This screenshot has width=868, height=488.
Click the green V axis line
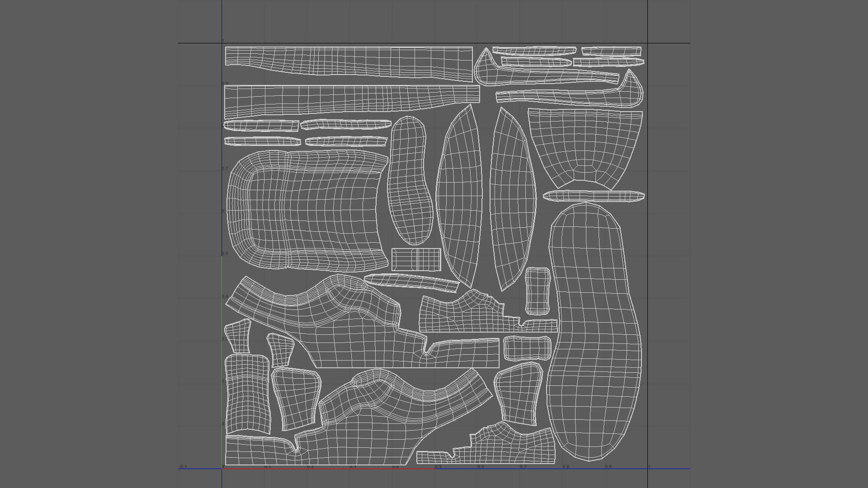(x=222, y=361)
